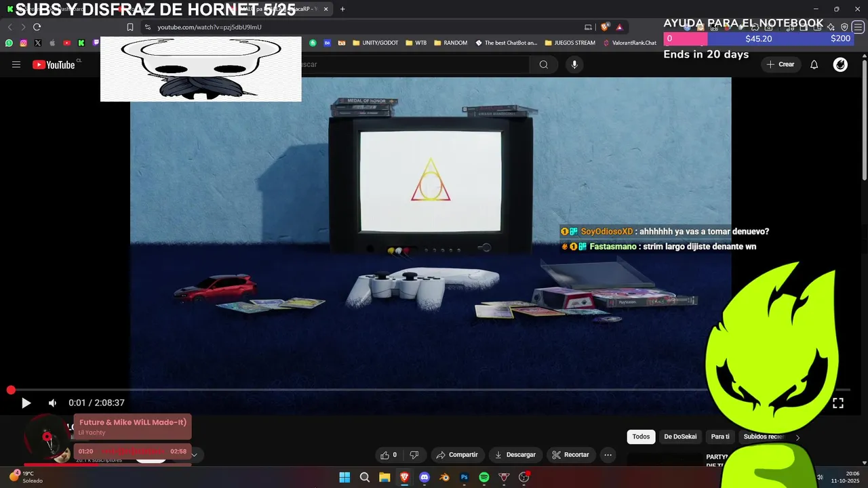Start voice search with the microphone icon

point(574,64)
